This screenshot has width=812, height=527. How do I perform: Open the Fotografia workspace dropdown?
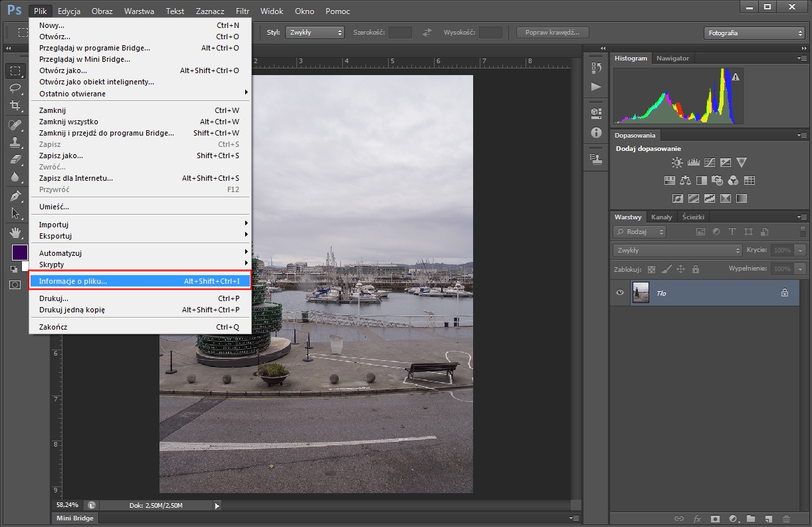(754, 33)
